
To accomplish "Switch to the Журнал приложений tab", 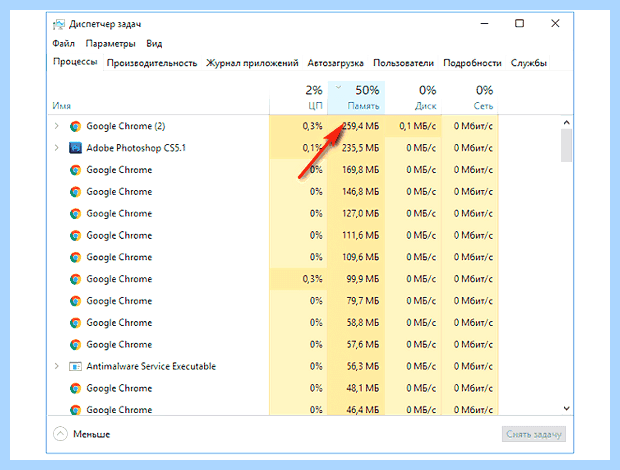I will click(252, 63).
